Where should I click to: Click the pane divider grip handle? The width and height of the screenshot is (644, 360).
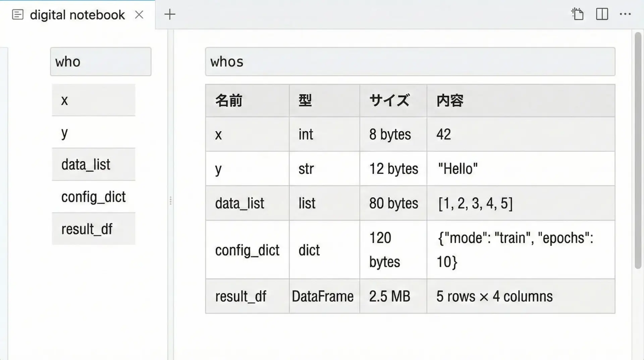170,201
